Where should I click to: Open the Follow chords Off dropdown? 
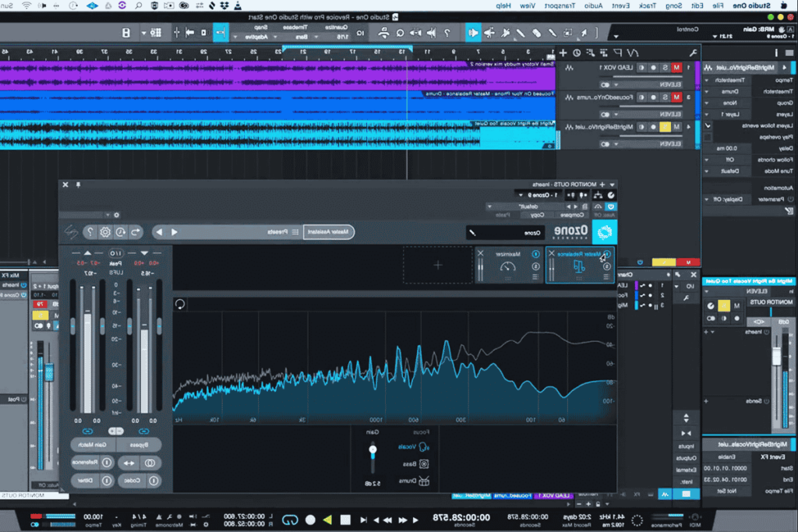726,160
